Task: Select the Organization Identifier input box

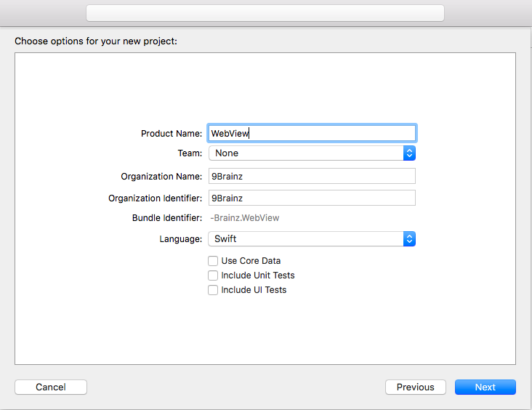Action: [311, 198]
